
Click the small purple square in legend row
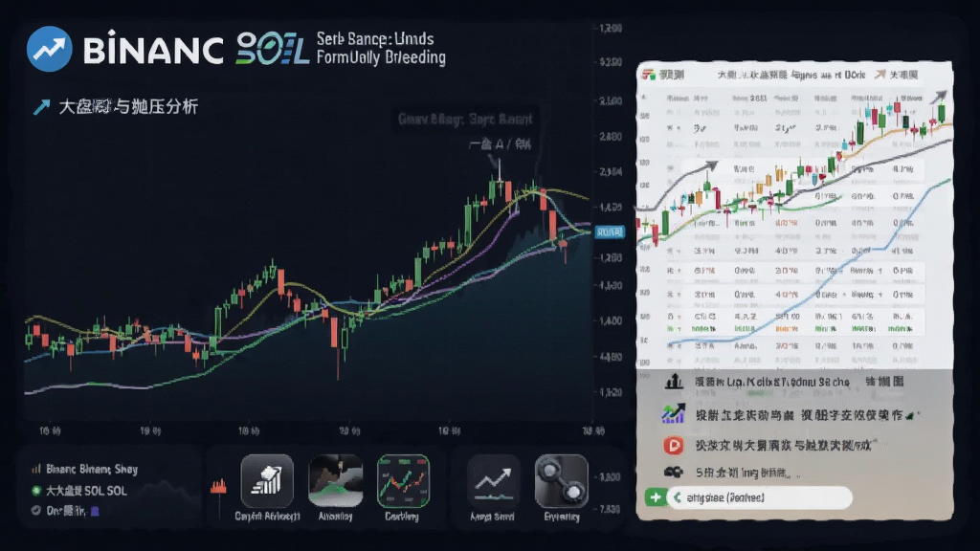click(95, 511)
